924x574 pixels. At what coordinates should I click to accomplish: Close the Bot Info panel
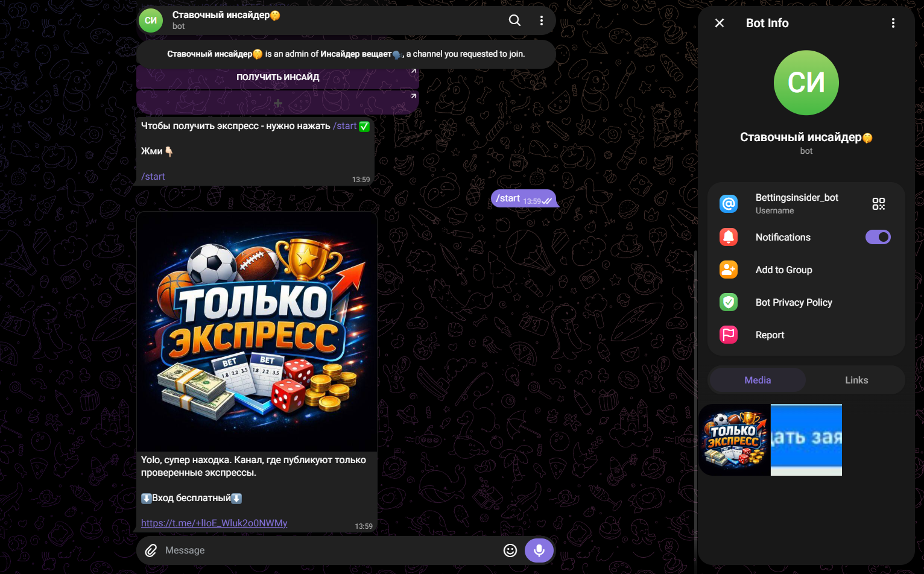720,23
